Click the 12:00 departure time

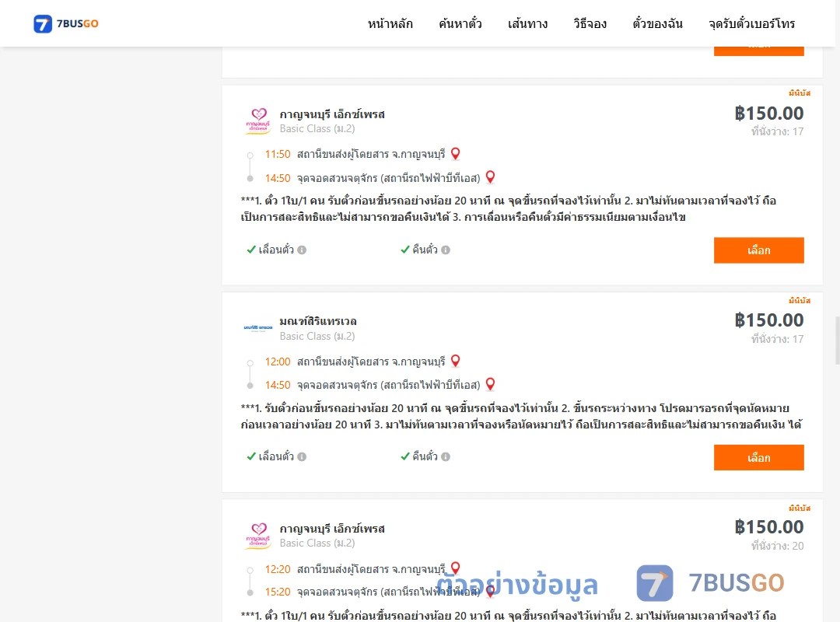278,362
